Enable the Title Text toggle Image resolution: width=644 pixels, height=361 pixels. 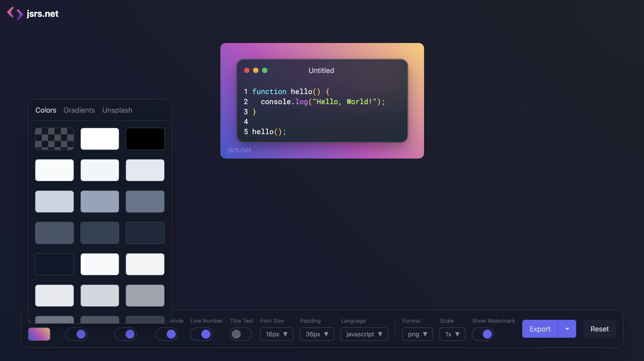click(x=240, y=334)
